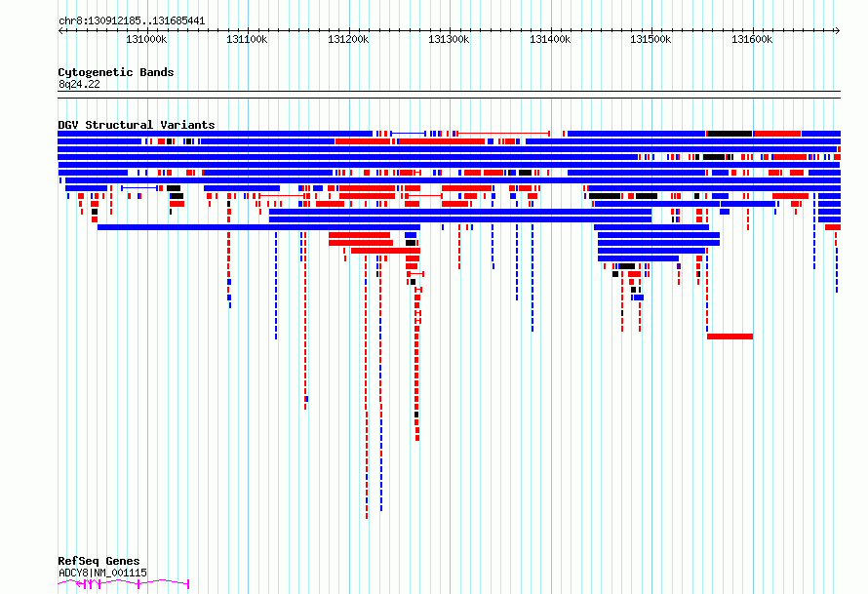The image size is (868, 594).
Task: Click the ADCY8|NM_001115 gene label
Action: 102,573
